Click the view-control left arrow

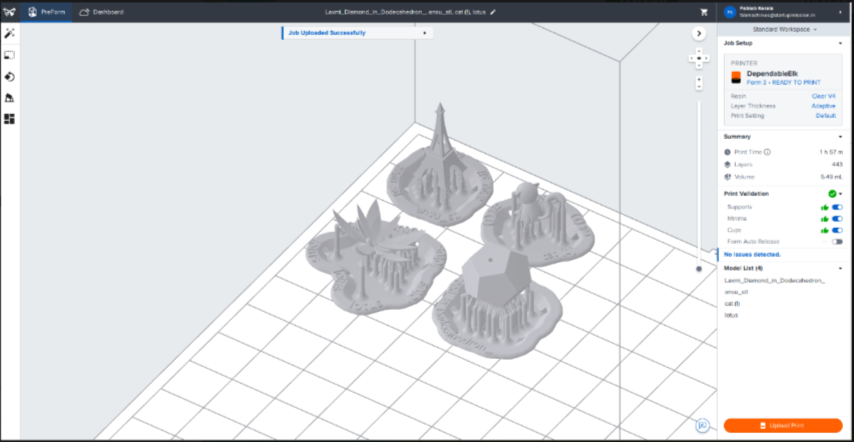coord(692,58)
